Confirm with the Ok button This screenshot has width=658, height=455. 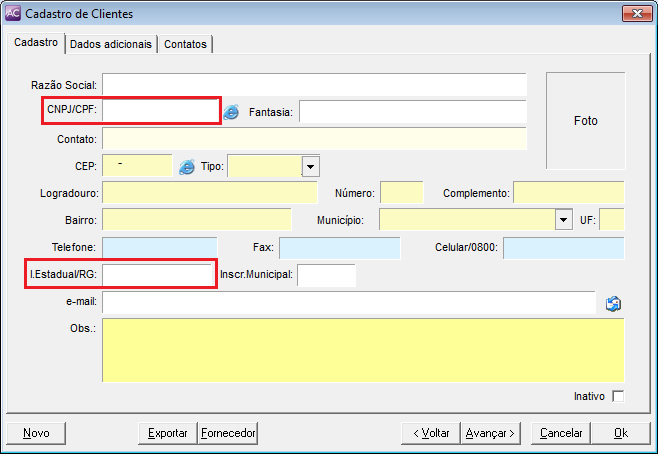[620, 433]
